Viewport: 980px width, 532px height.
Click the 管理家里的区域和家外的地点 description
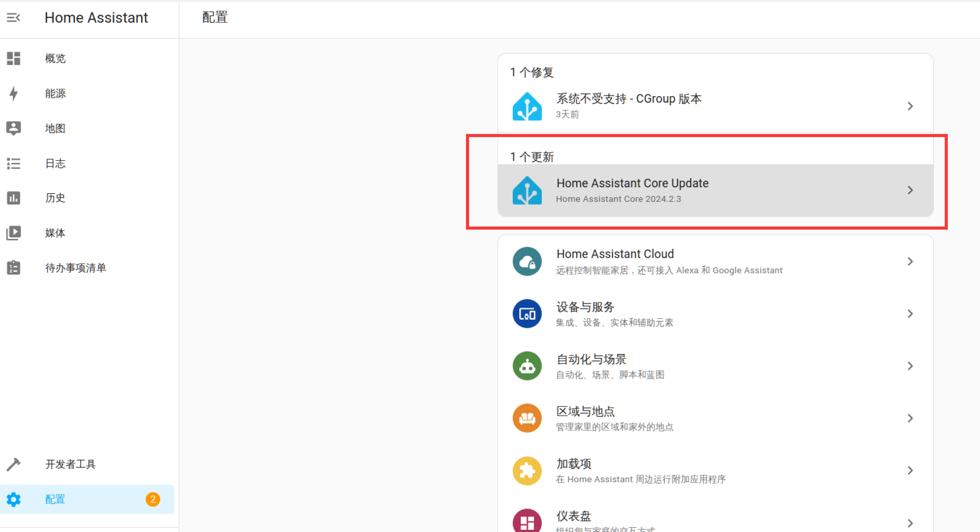[615, 427]
